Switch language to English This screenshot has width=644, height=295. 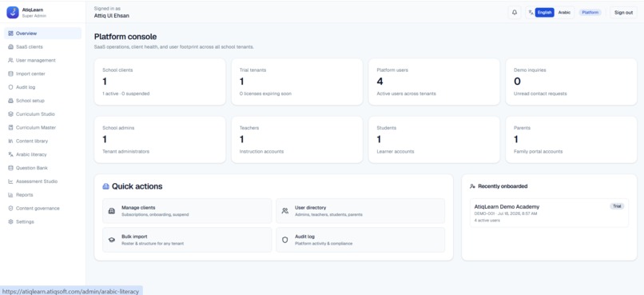click(544, 12)
